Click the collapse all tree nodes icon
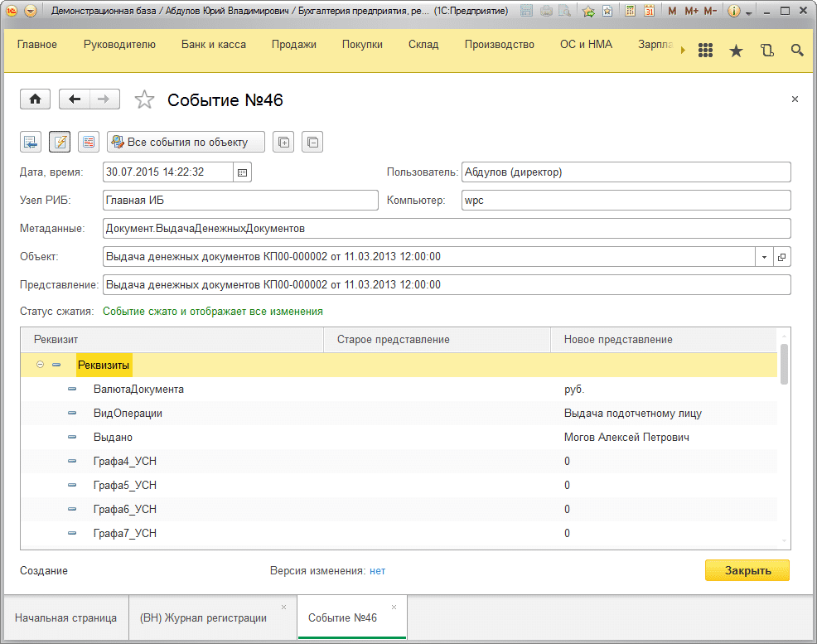The height and width of the screenshot is (644, 817). [312, 142]
